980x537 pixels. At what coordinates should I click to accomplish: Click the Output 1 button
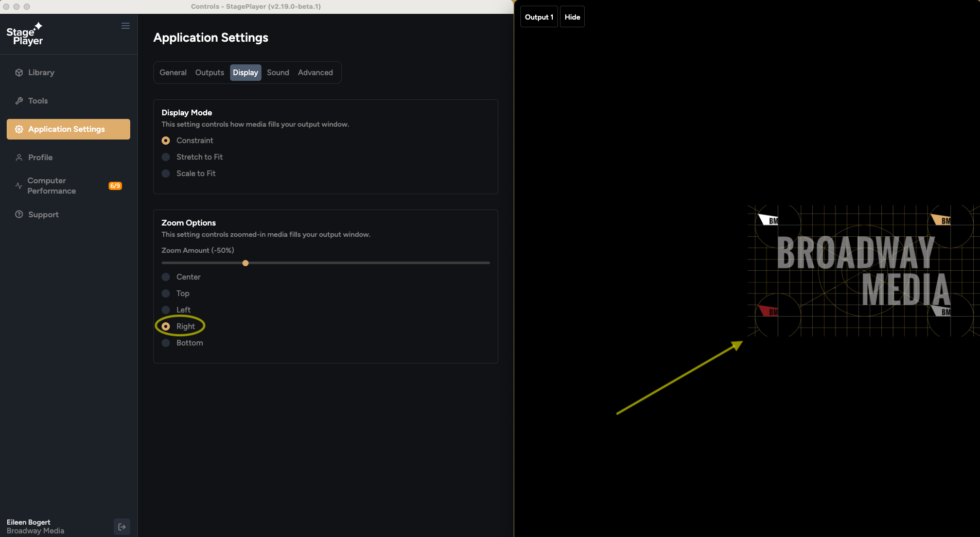pos(539,17)
